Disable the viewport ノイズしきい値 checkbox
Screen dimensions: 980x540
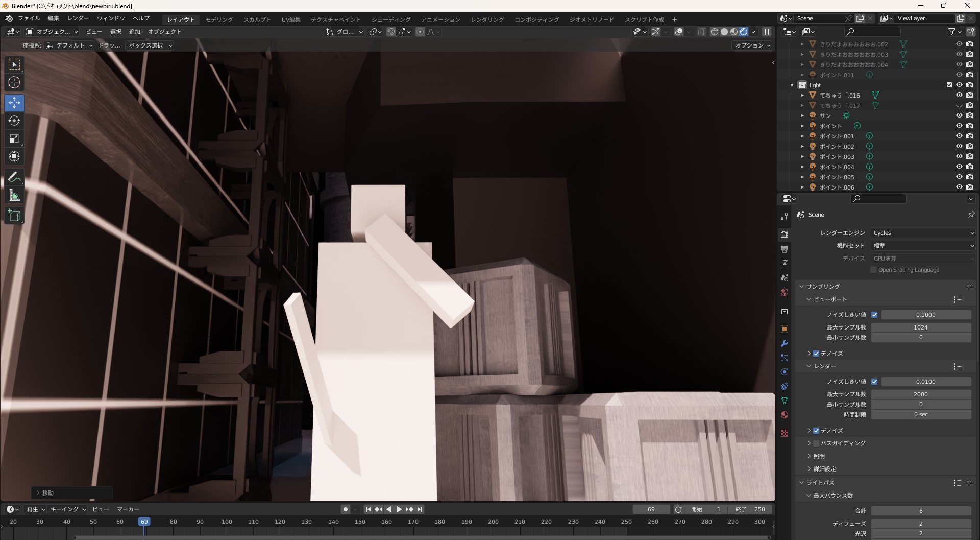coord(874,315)
